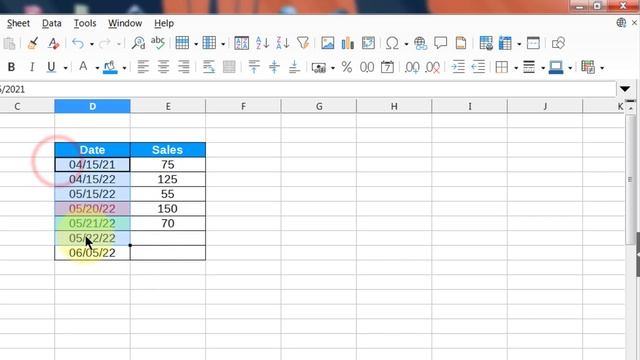Select column G header

click(319, 106)
